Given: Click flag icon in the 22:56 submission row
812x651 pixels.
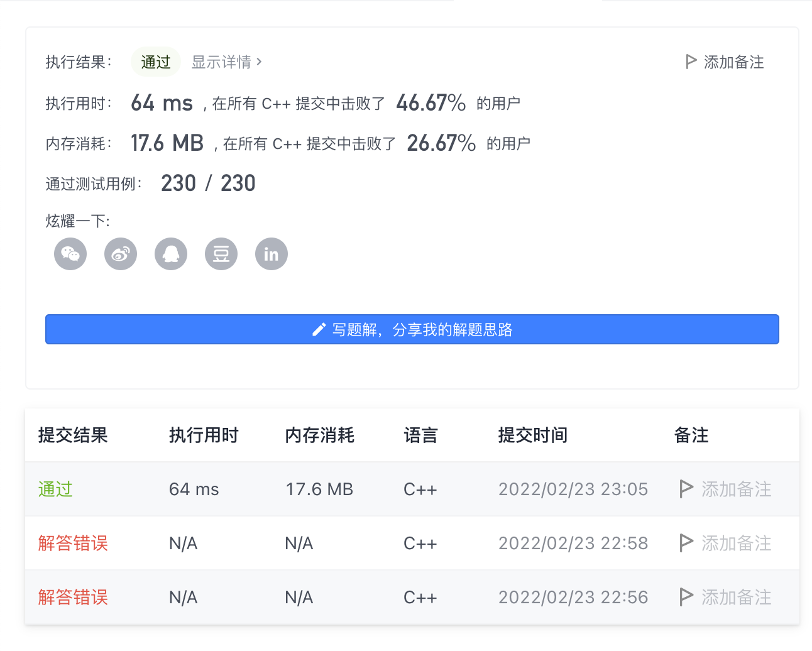Looking at the screenshot, I should tap(686, 597).
